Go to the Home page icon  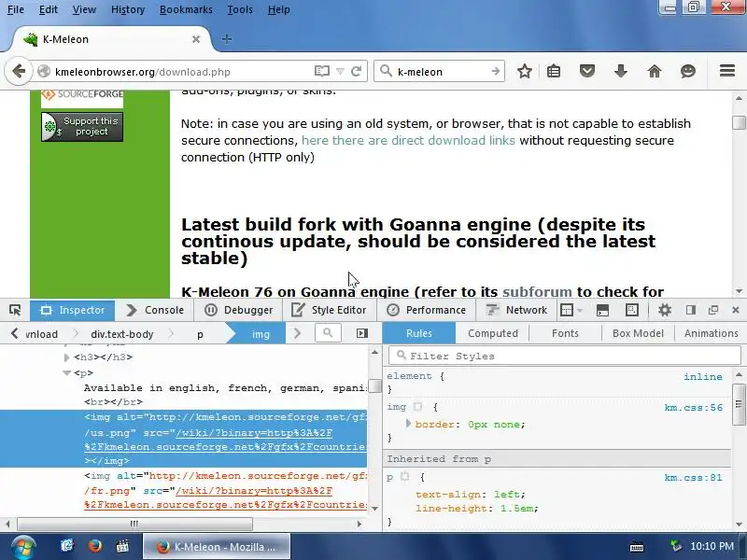(655, 72)
